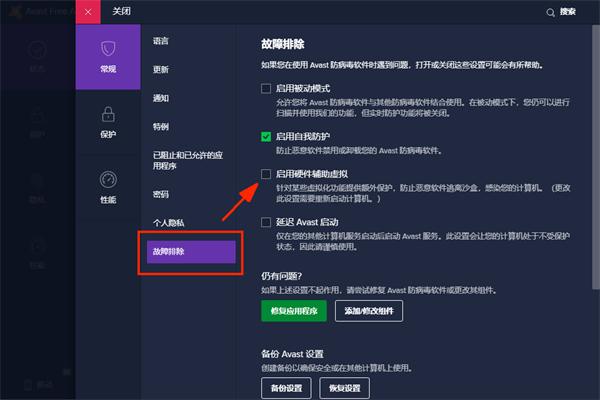Click the 添加/修改组件 button
The image size is (600, 400).
tap(375, 312)
